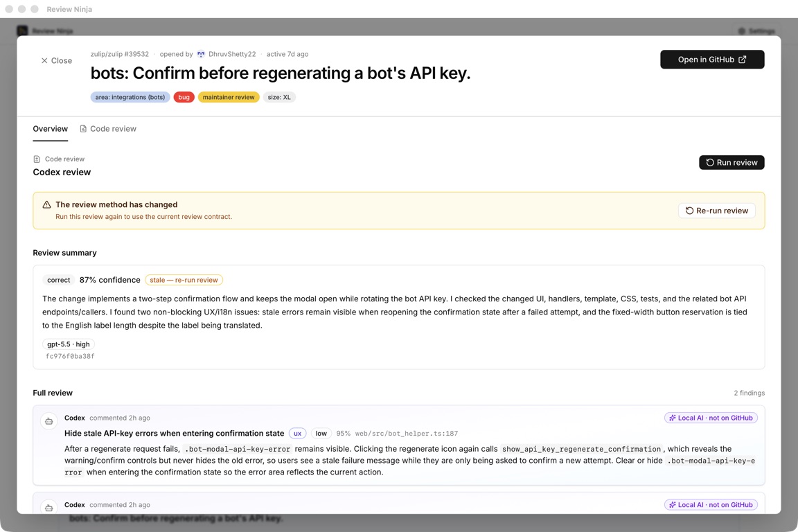Close the pull request detail modal

coord(57,60)
